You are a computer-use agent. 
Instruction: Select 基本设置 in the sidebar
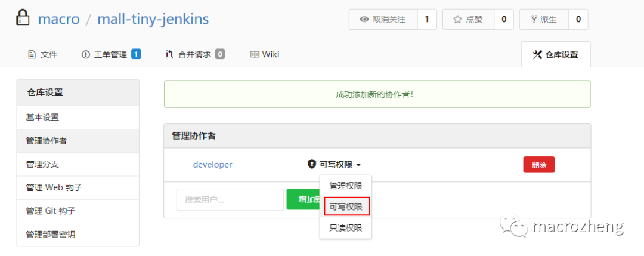(78, 118)
